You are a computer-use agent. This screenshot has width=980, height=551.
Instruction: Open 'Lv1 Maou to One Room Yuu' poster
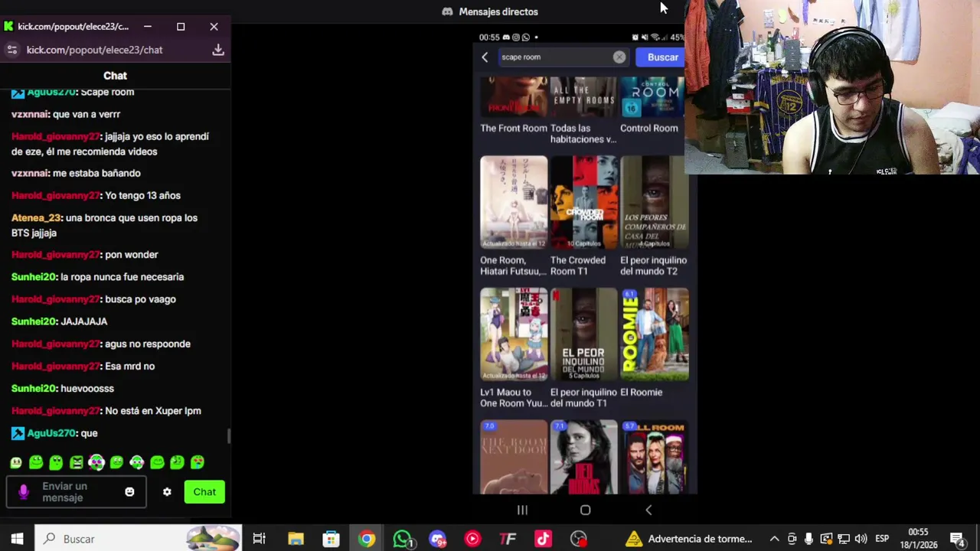514,334
